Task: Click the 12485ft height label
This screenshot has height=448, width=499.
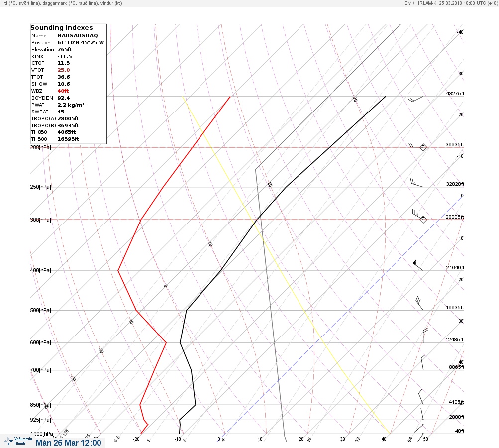Action: click(x=454, y=340)
